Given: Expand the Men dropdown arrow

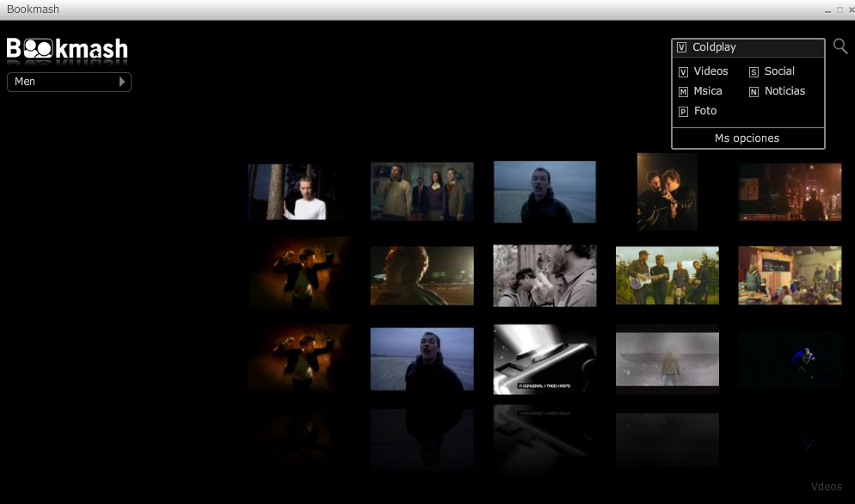Looking at the screenshot, I should click(122, 82).
